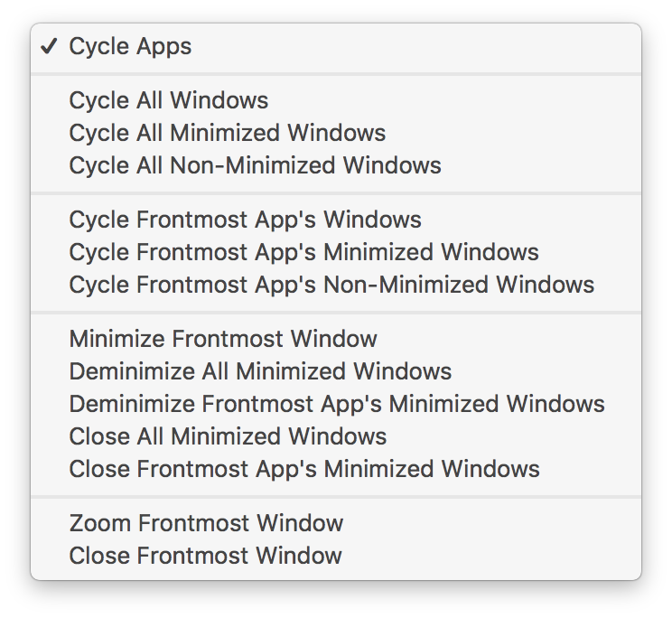672x618 pixels.
Task: Choose Close All Minimized Windows
Action: (228, 436)
